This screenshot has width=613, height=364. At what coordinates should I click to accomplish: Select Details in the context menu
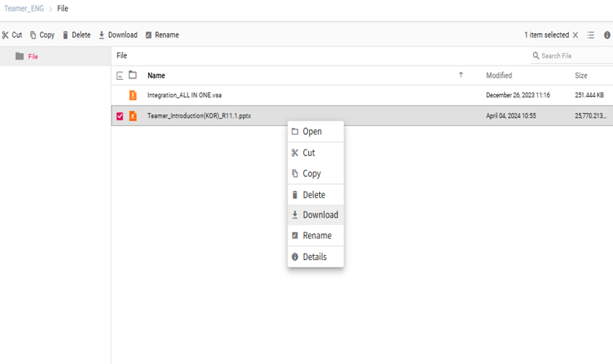(314, 257)
